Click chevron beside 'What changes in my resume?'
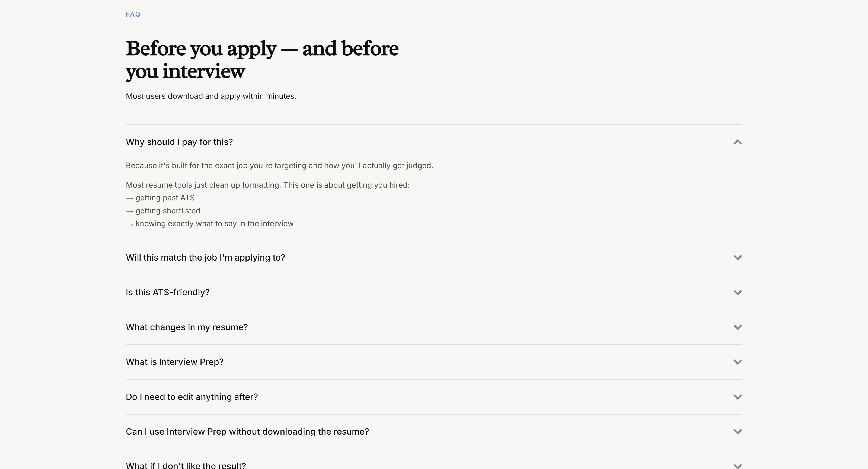868x469 pixels. tap(737, 327)
